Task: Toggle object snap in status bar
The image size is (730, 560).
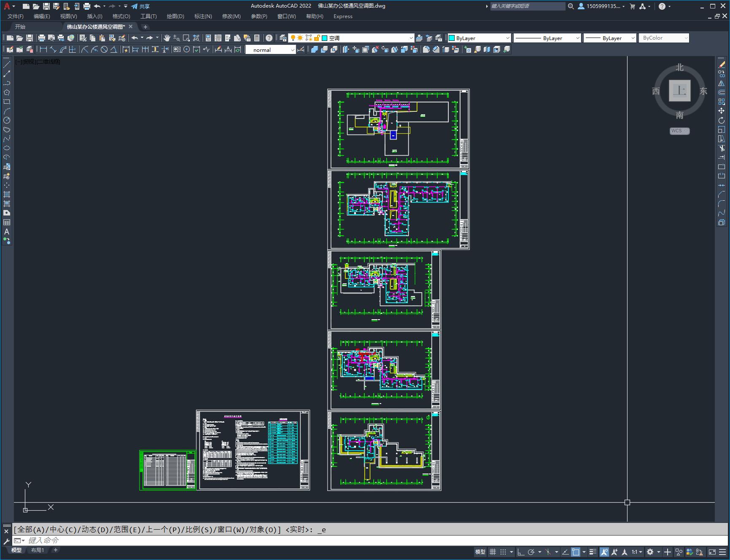Action: point(576,552)
